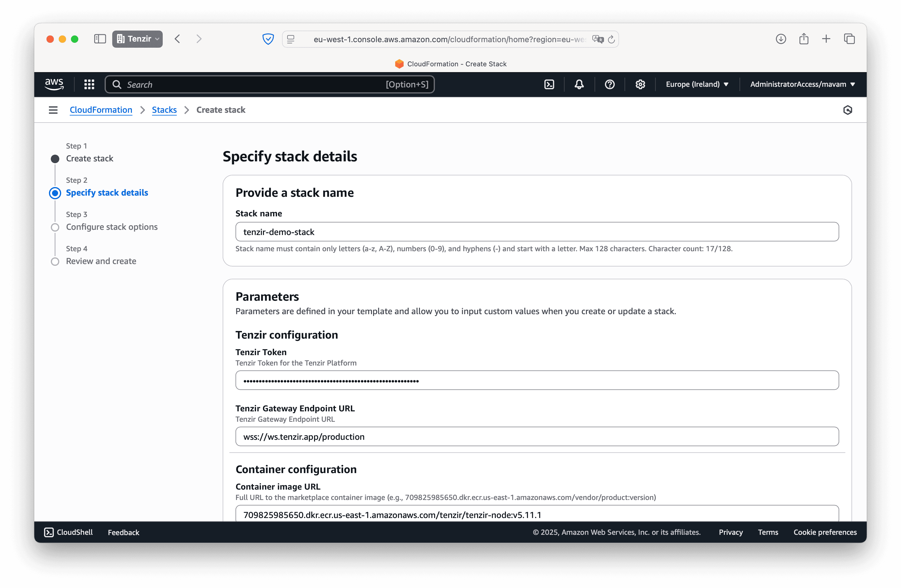The image size is (901, 588).
Task: Launch CloudShell from the bottom bar
Action: point(68,532)
